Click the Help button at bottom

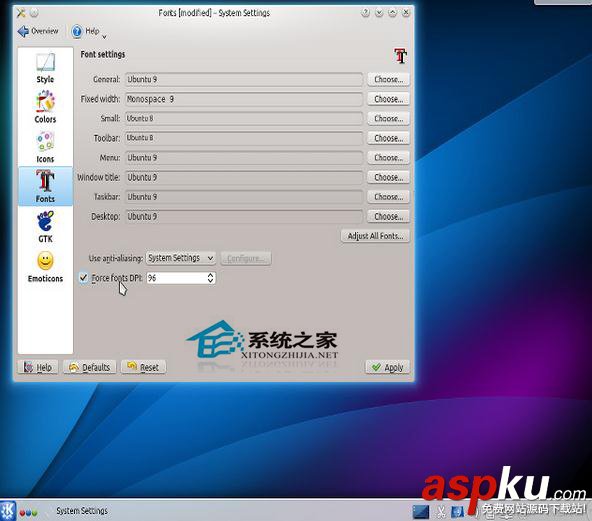38,367
